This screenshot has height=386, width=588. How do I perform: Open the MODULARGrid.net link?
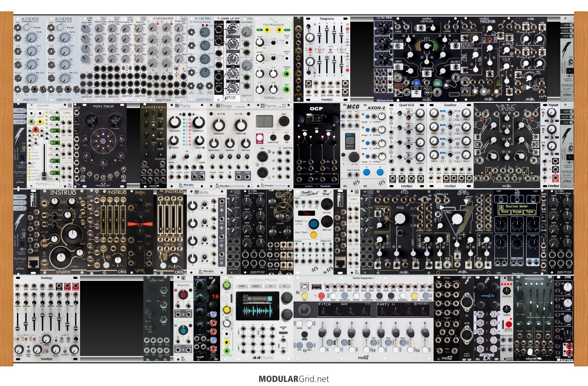294,379
